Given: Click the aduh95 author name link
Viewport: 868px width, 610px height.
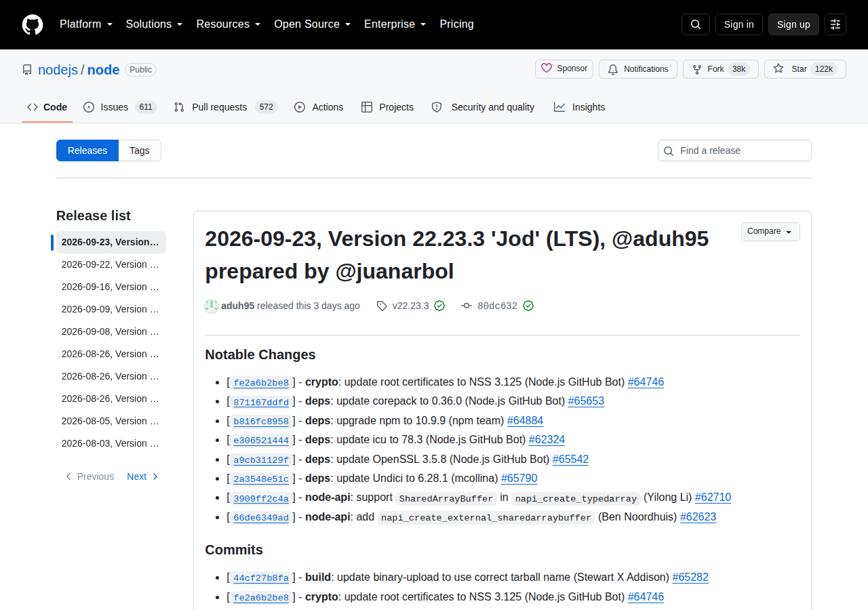Looking at the screenshot, I should pos(237,306).
